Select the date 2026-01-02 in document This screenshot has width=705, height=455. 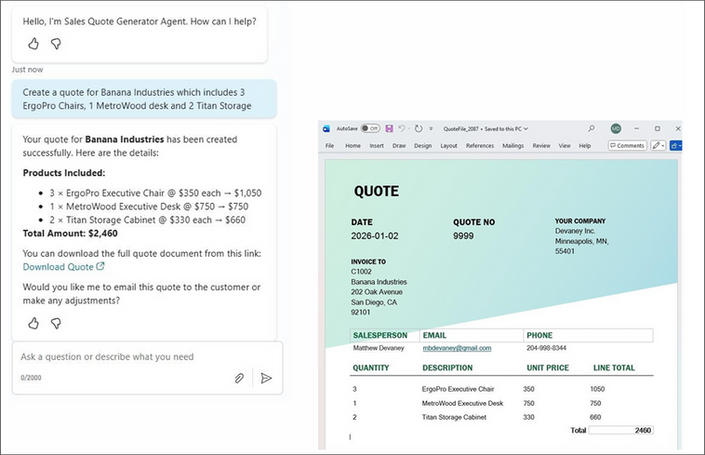click(375, 236)
